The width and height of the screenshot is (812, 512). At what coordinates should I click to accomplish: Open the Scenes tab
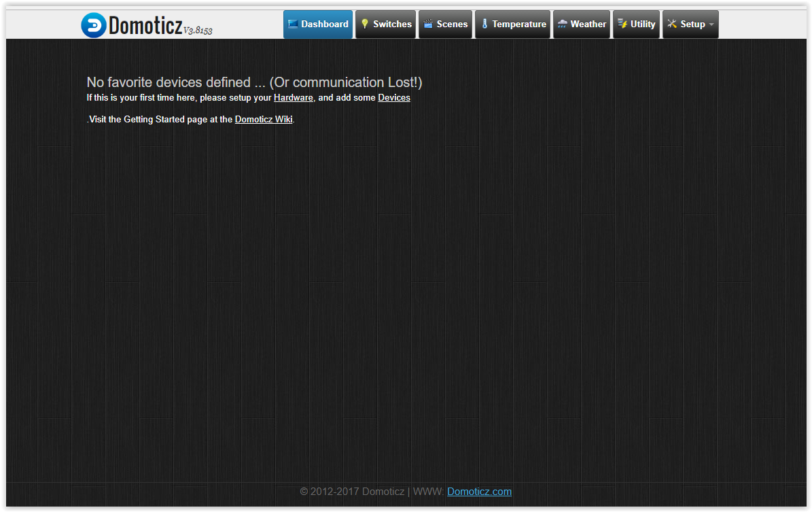445,24
